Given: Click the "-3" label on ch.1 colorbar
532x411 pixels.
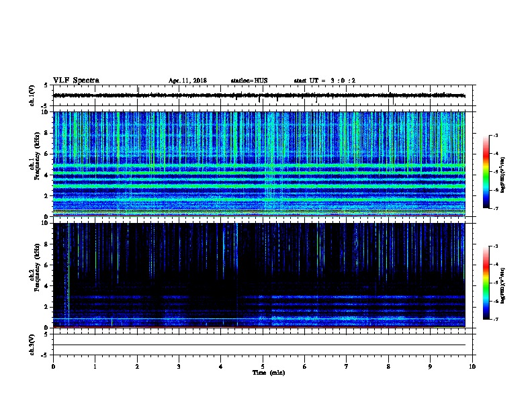Looking at the screenshot, I should click(495, 135).
